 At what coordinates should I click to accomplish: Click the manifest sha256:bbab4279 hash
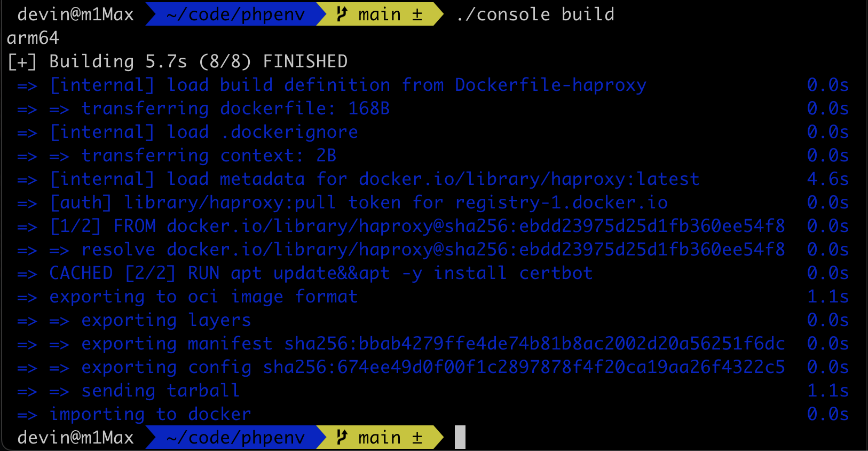point(534,344)
